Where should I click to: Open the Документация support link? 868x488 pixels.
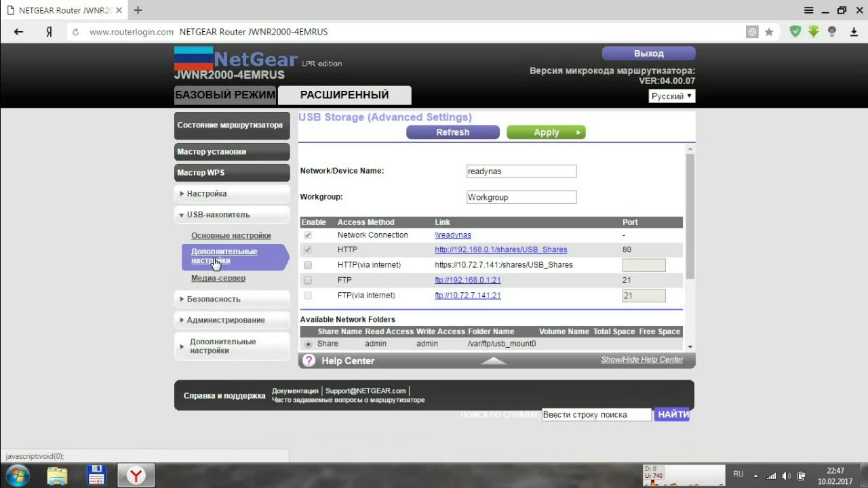pyautogui.click(x=295, y=391)
